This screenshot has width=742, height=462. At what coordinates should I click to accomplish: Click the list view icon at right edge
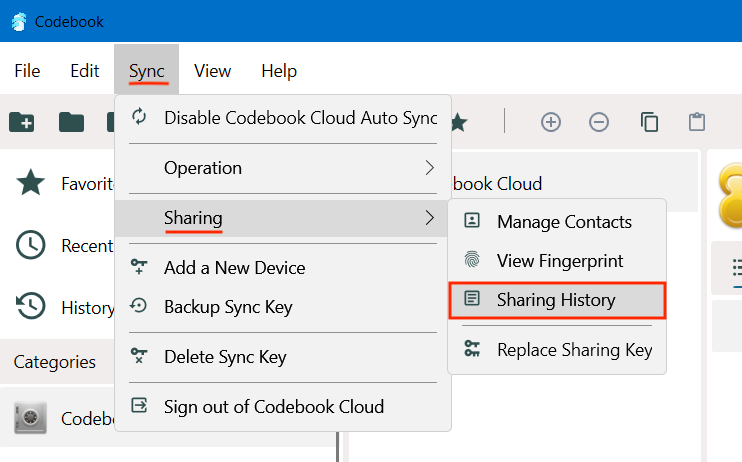[x=736, y=267]
